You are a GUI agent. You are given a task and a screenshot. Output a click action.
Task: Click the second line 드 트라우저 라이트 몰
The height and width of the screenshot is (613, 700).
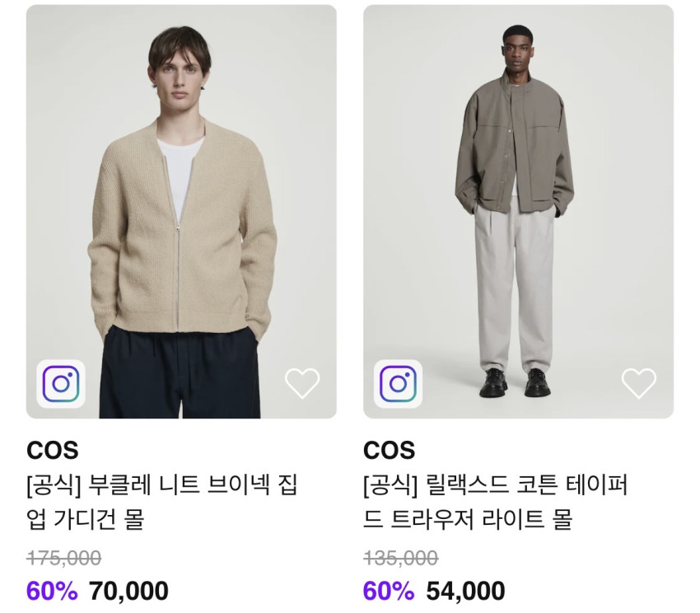click(x=468, y=519)
